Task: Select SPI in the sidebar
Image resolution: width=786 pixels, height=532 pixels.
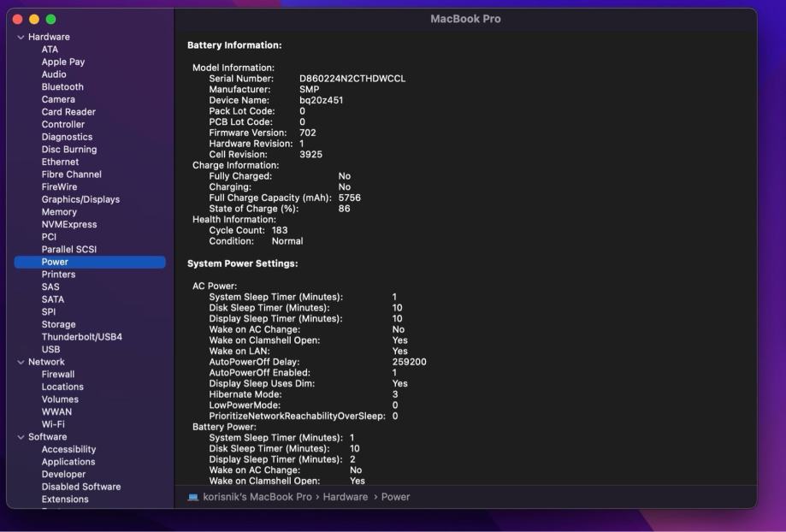Action: pyautogui.click(x=49, y=312)
